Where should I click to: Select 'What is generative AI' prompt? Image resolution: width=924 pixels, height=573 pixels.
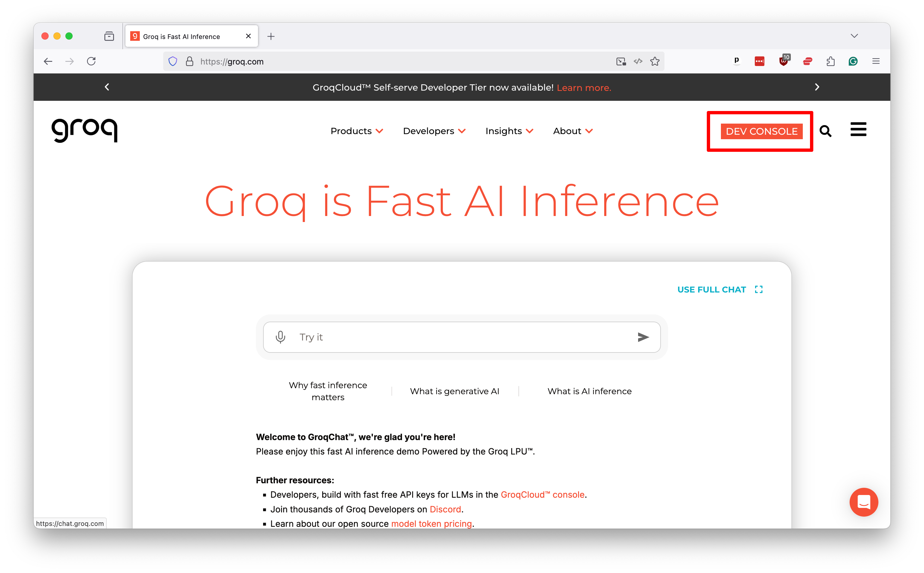(x=454, y=391)
